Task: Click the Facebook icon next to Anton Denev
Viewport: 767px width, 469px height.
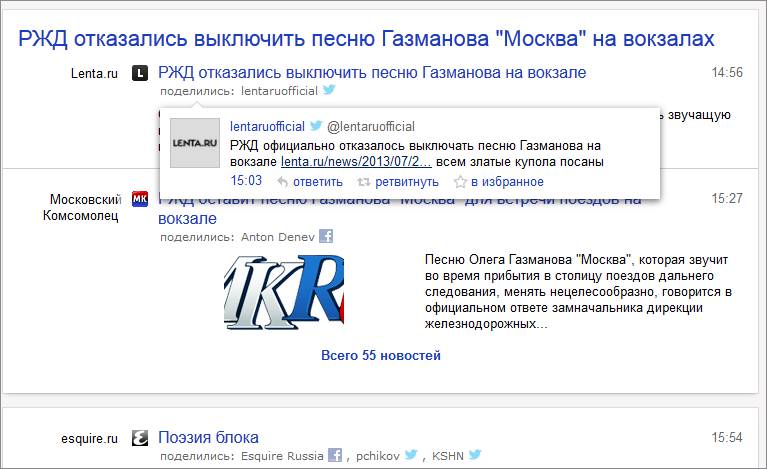Action: (x=326, y=236)
